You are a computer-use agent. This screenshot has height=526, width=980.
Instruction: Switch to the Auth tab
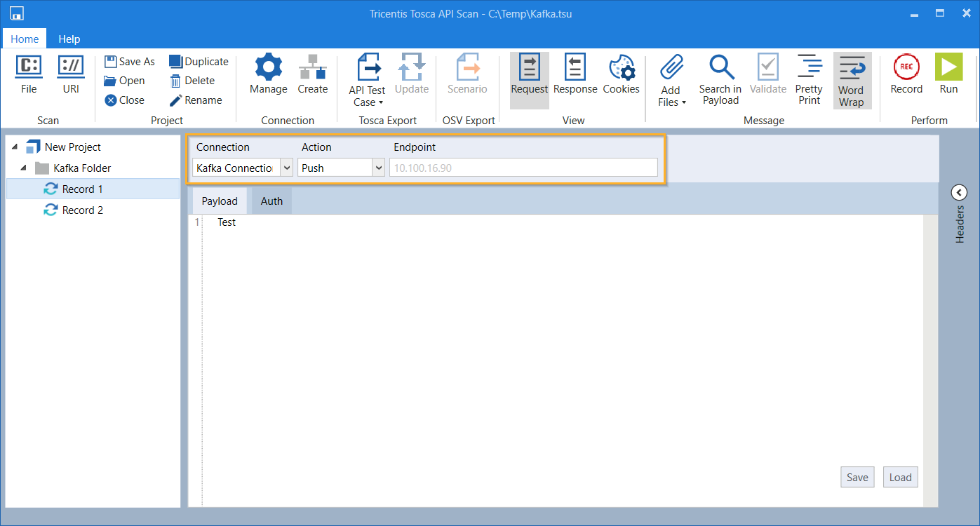[x=271, y=201]
